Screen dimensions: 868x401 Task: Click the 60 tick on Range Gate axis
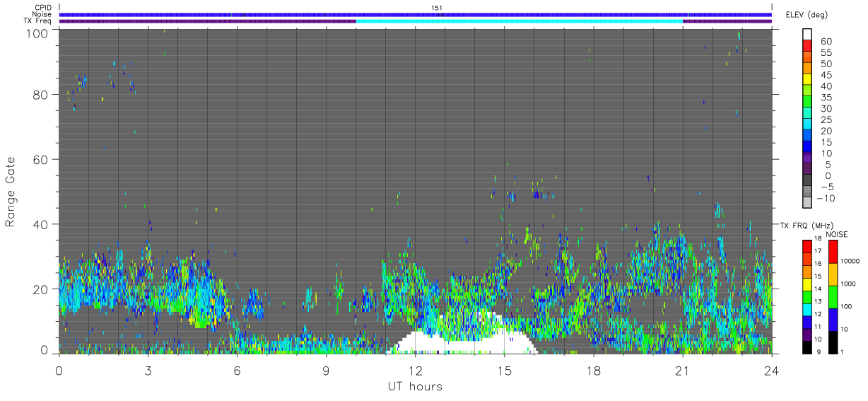(x=40, y=159)
